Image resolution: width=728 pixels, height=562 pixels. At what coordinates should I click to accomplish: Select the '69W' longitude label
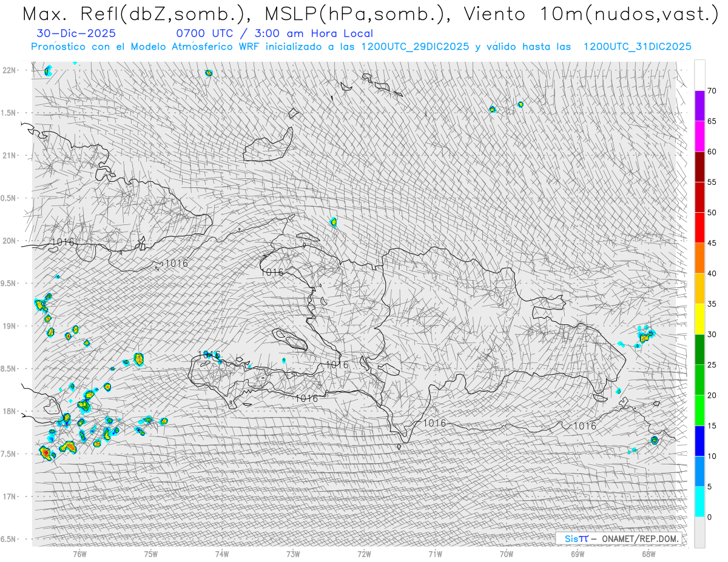578,554
